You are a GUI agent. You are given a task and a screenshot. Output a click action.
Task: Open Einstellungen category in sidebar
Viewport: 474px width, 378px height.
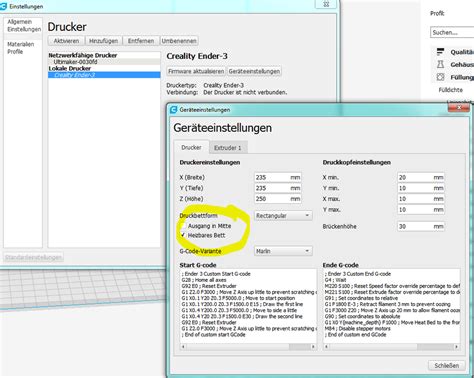24,29
